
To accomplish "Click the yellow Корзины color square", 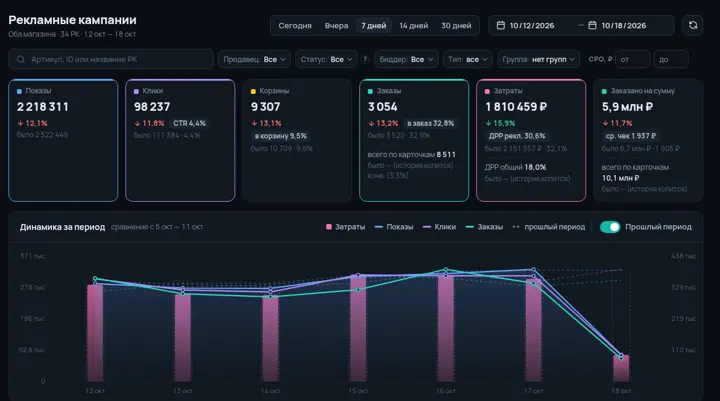I will 253,91.
